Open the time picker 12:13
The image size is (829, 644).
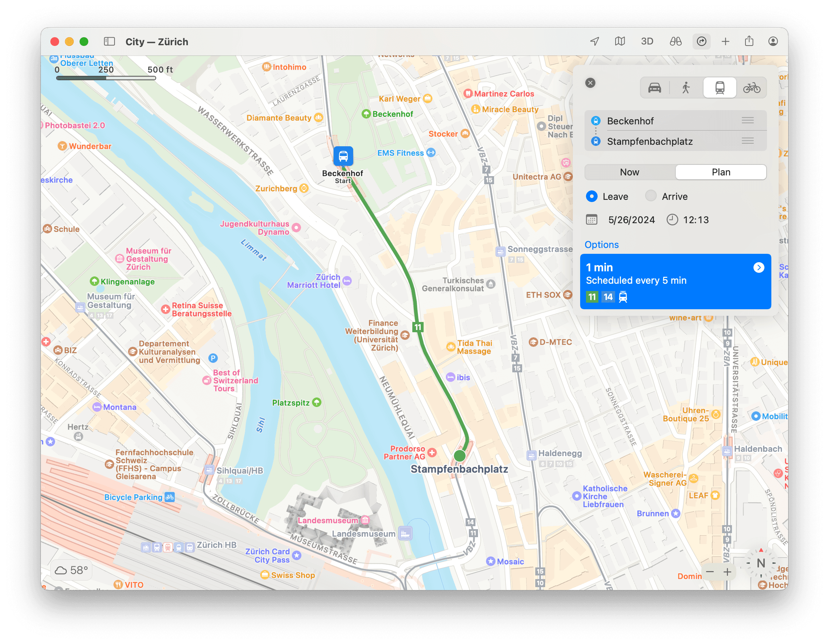[x=696, y=220]
